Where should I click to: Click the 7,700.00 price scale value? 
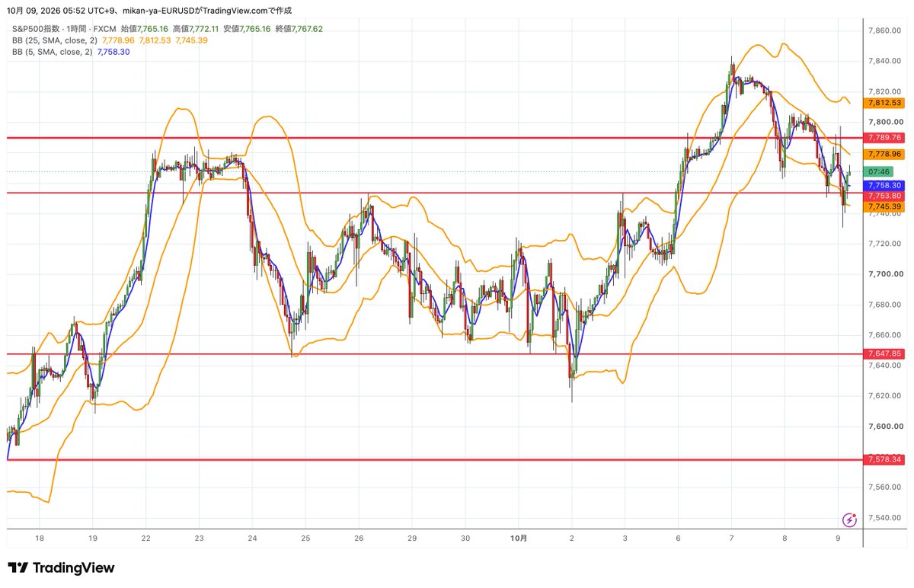[886, 274]
